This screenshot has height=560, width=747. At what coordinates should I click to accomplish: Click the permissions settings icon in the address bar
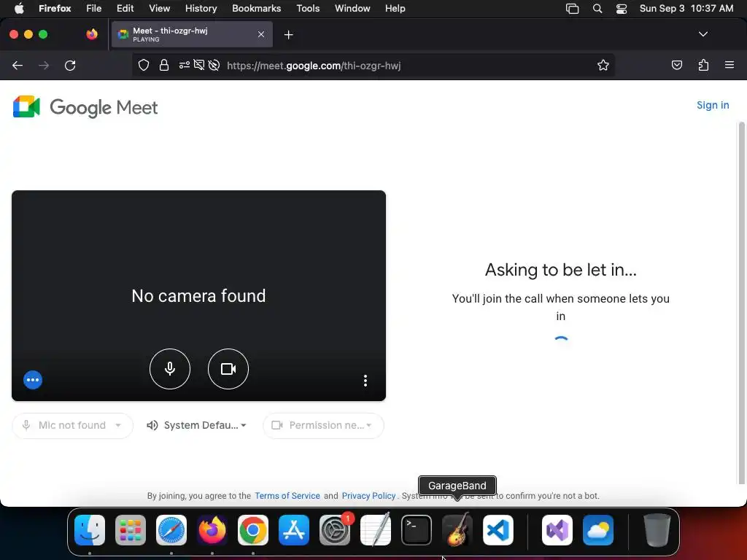pyautogui.click(x=185, y=65)
